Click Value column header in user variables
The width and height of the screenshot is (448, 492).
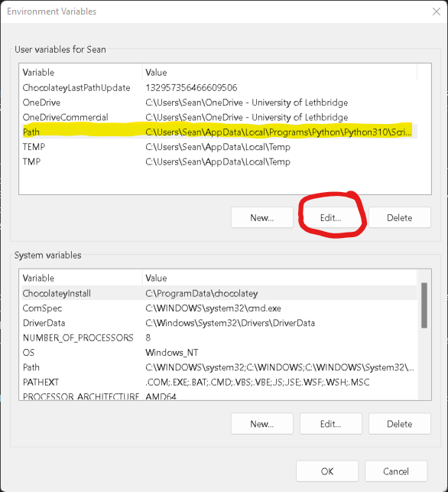(280, 72)
